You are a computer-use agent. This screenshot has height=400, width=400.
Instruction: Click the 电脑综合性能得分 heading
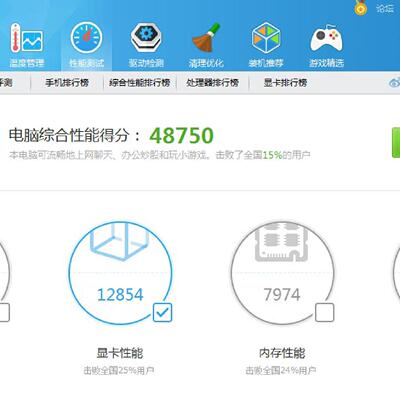tap(75, 135)
